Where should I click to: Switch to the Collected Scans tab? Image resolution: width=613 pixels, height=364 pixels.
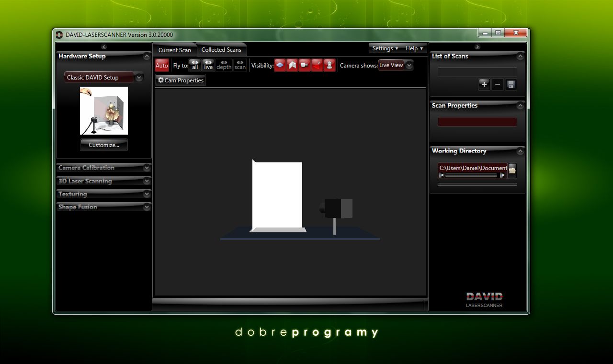(221, 50)
